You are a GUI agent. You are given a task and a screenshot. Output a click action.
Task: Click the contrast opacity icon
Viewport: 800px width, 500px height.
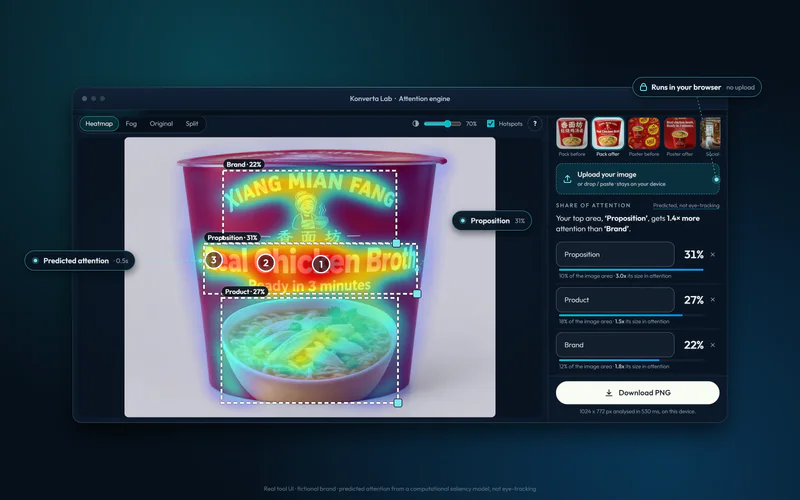415,123
